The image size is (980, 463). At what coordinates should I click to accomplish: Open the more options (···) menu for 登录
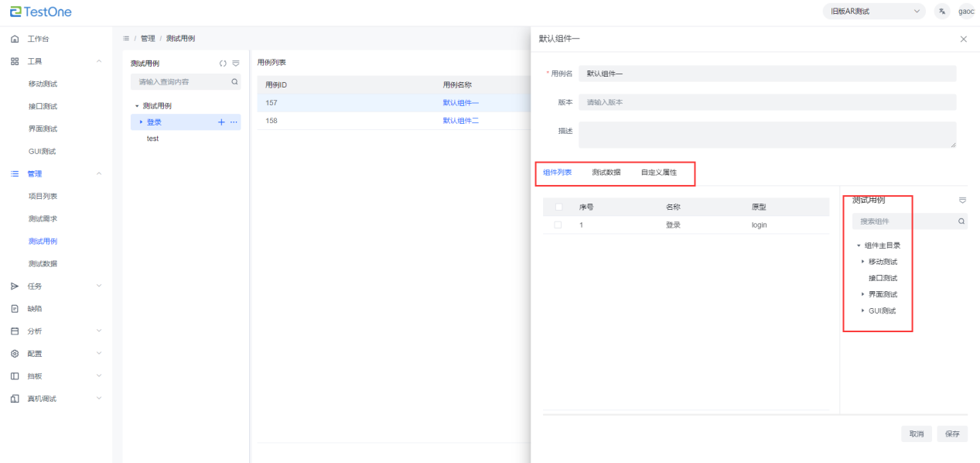234,122
